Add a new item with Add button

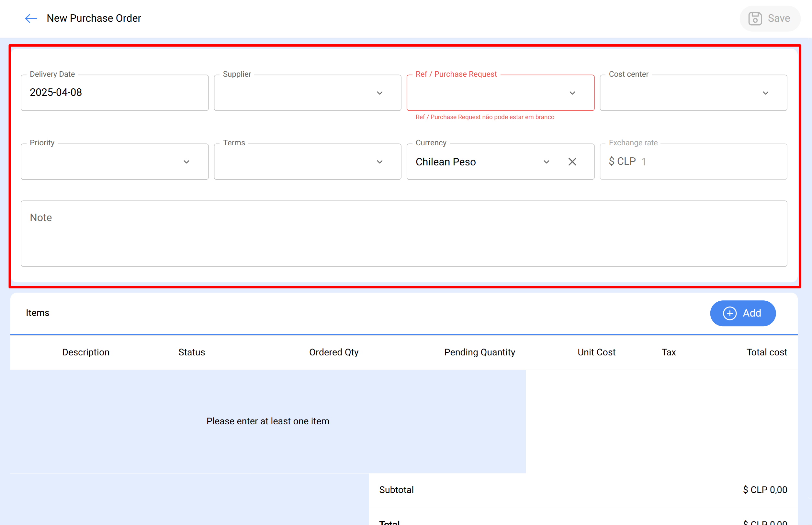click(x=743, y=313)
